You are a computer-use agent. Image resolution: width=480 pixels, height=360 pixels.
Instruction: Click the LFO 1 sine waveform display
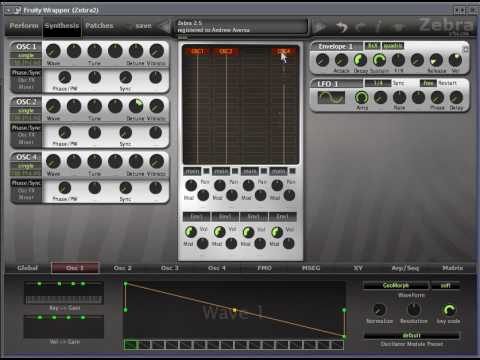[331, 98]
